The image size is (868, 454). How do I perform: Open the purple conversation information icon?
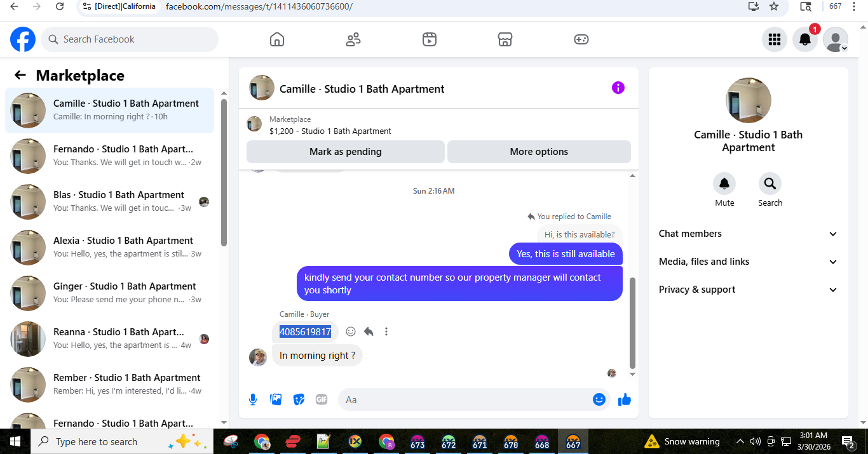[618, 88]
